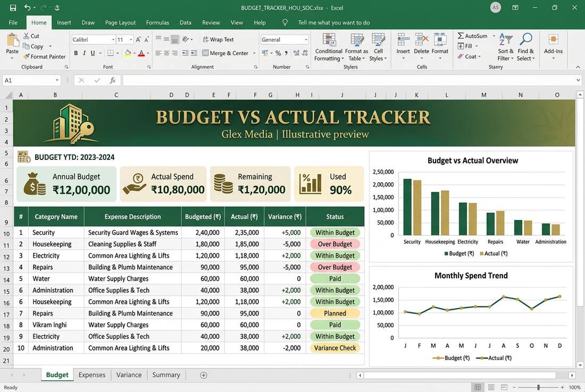Viewport: 585px width, 392px height.
Task: Click the Insert cells icon
Action: (403, 39)
